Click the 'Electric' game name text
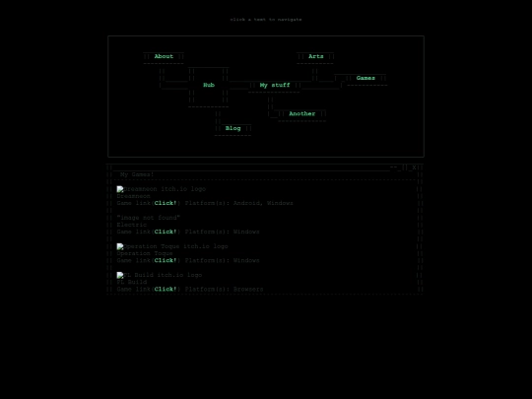Screen dimensions: 532x399 [x=132, y=225]
